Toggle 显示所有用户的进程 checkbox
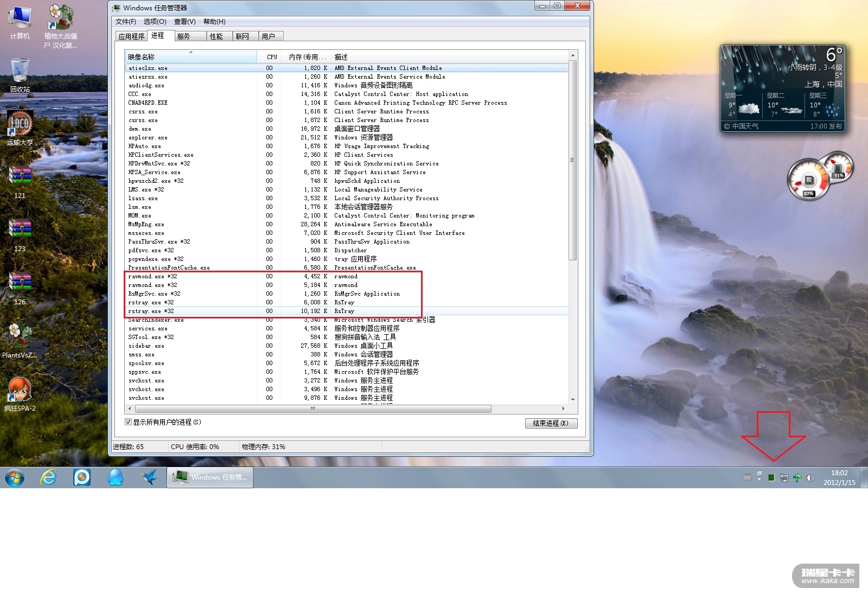The height and width of the screenshot is (594, 868). (x=128, y=422)
